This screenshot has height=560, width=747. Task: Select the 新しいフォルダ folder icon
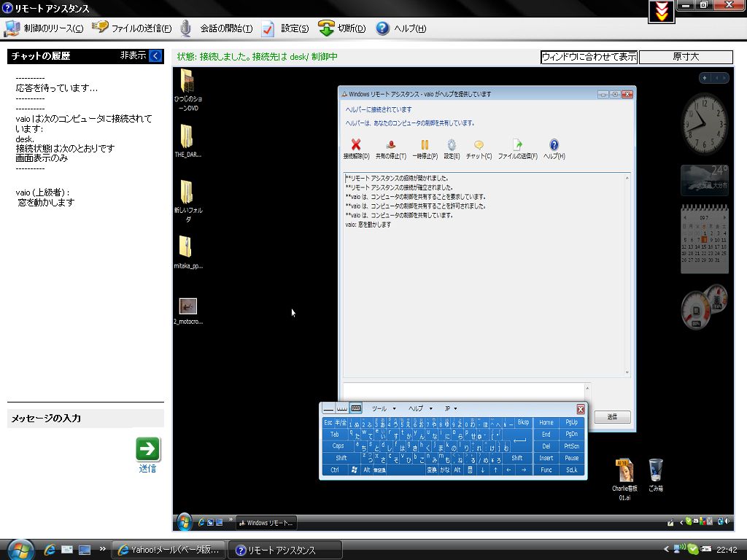click(187, 201)
